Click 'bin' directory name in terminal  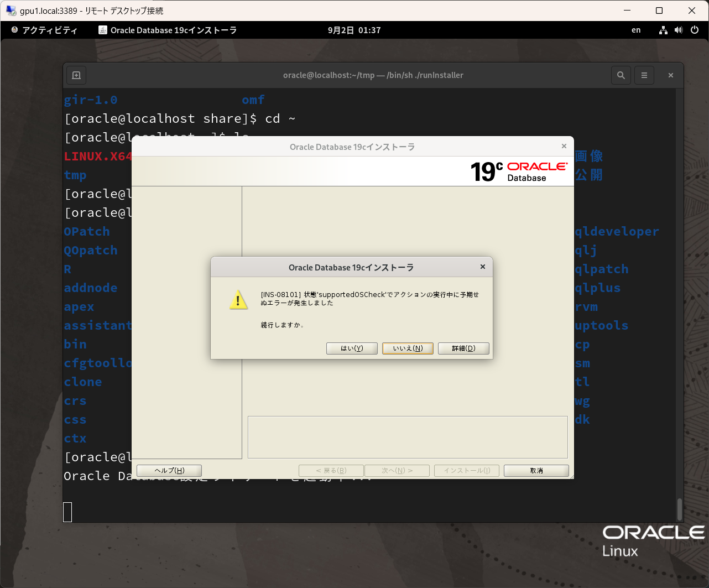75,344
